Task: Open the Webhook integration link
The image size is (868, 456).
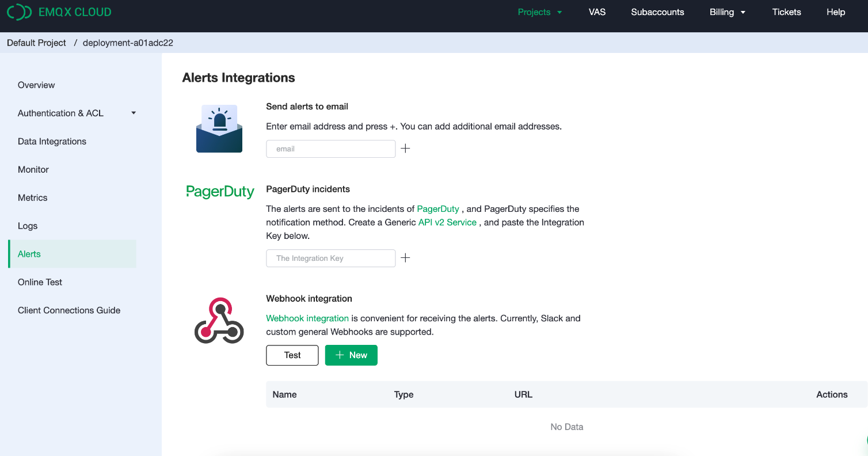Action: (x=307, y=318)
